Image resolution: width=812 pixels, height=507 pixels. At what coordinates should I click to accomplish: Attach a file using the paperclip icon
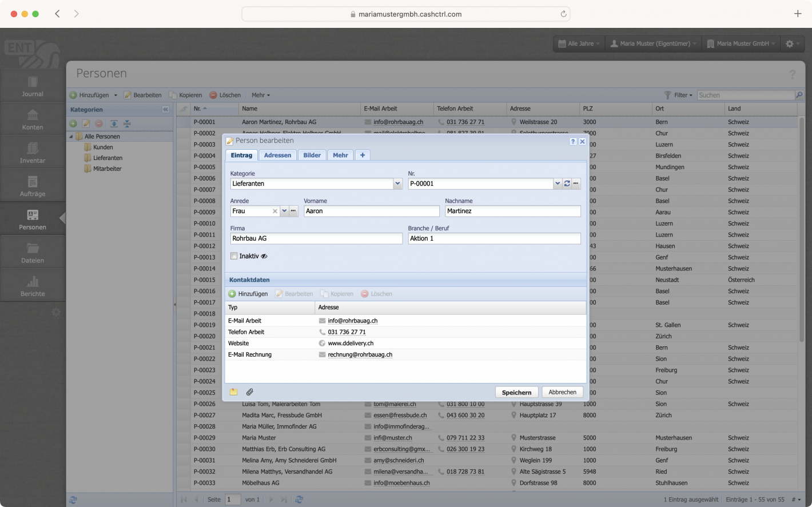click(x=249, y=392)
